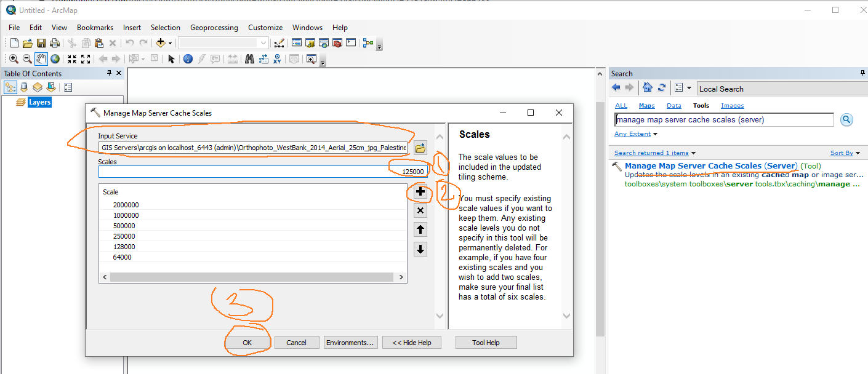The image size is (868, 374).
Task: Filter search results by Data
Action: click(x=674, y=106)
